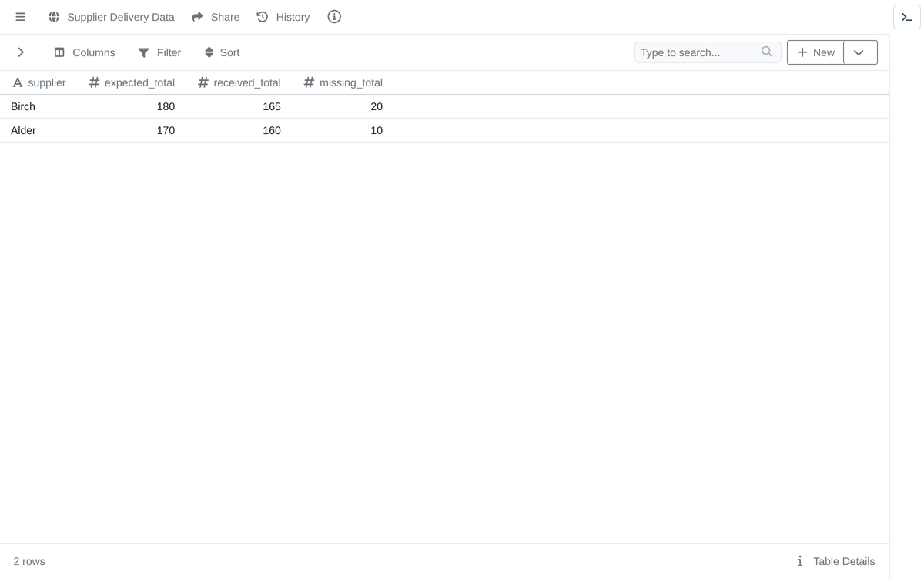Select Birch's received_total value 165
The height and width of the screenshot is (578, 924).
[x=271, y=106]
